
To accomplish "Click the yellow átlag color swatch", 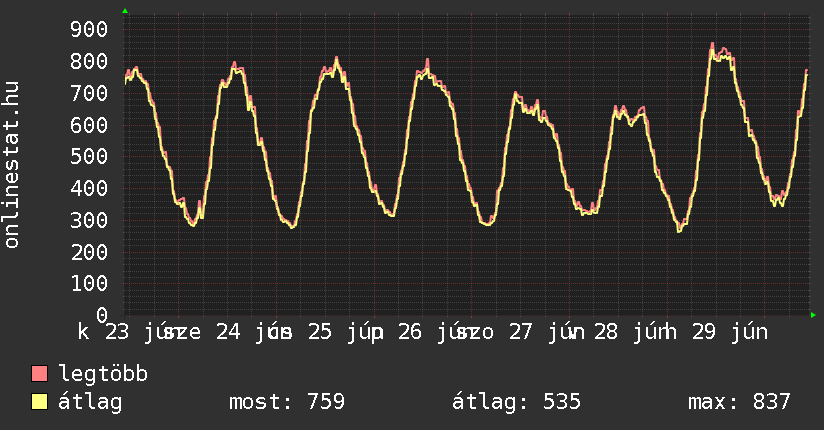I will coord(39,402).
